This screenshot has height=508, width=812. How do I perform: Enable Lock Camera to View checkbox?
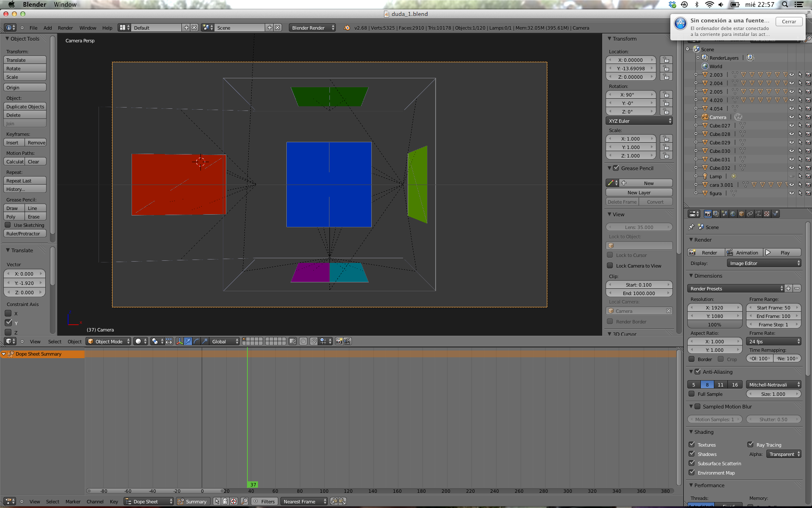coord(610,265)
